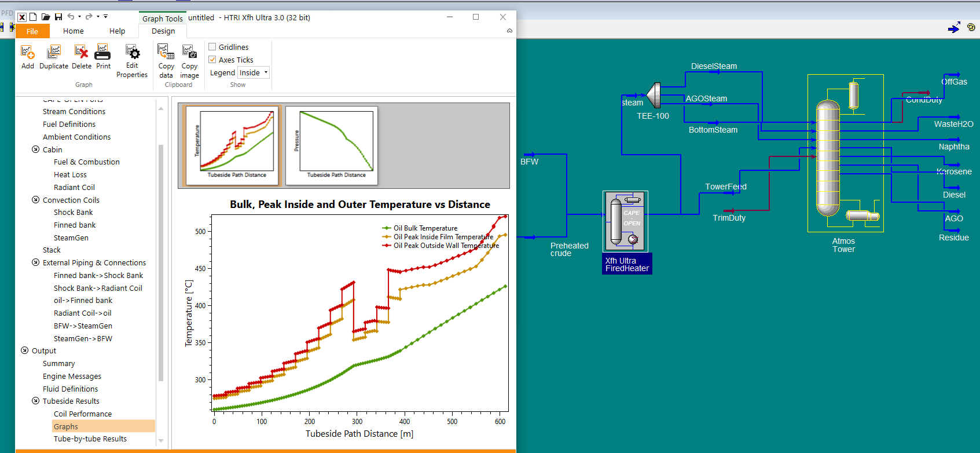Click scroll-down arrow of tree panel
The image size is (980, 453).
coord(161,441)
